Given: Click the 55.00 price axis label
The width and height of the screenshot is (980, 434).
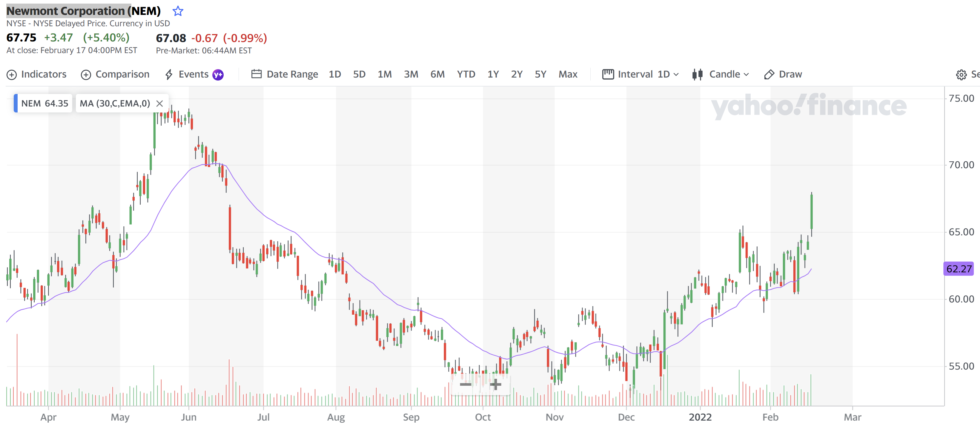Looking at the screenshot, I should (961, 366).
